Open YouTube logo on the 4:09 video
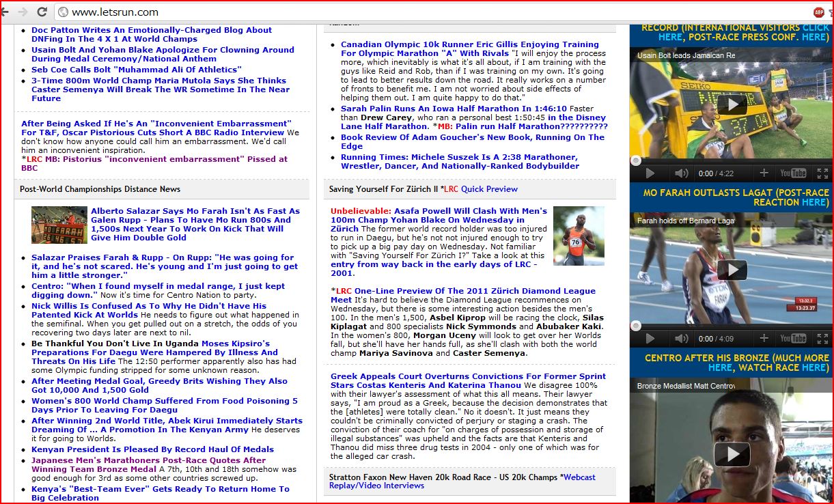The height and width of the screenshot is (504, 834). coord(794,339)
